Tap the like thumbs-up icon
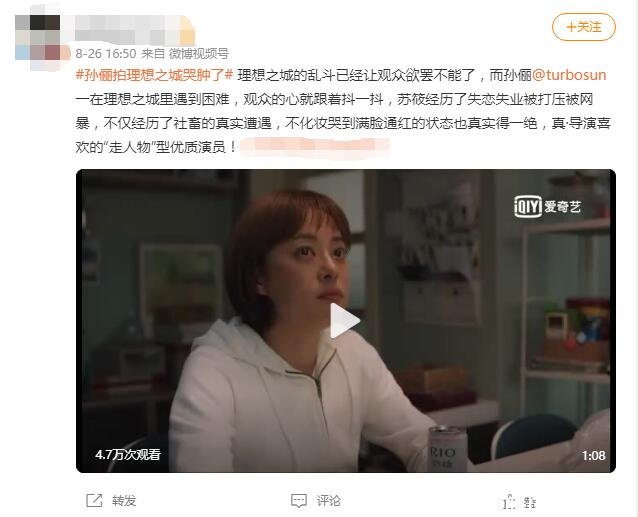 click(509, 502)
